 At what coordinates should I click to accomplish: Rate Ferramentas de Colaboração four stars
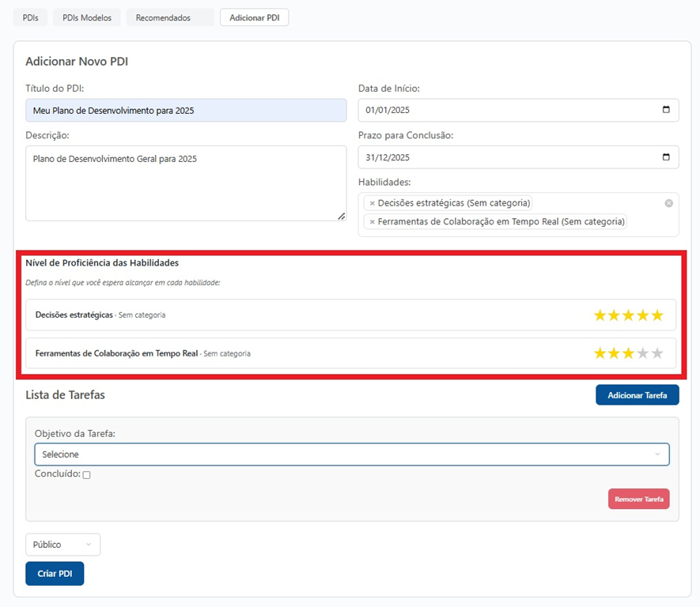[x=643, y=353]
